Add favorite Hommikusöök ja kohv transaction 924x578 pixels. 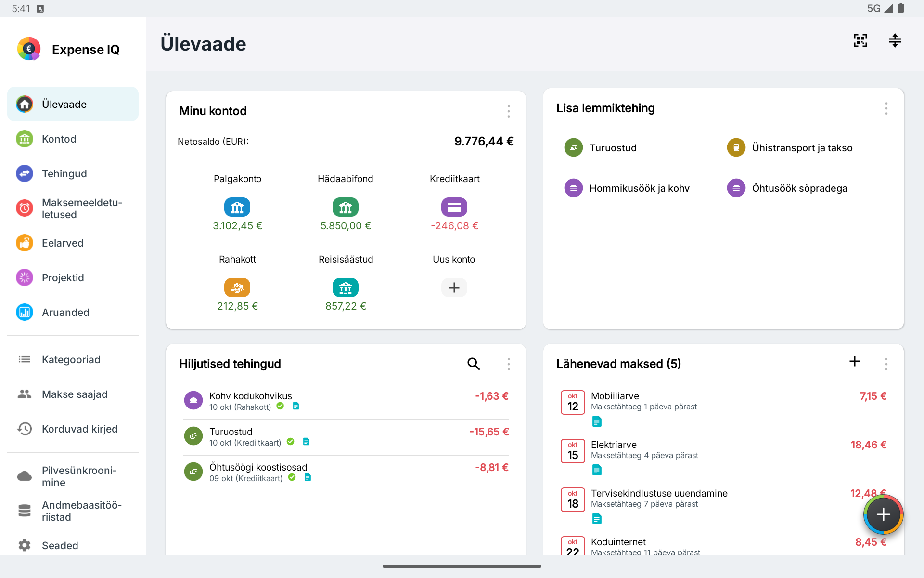point(627,188)
